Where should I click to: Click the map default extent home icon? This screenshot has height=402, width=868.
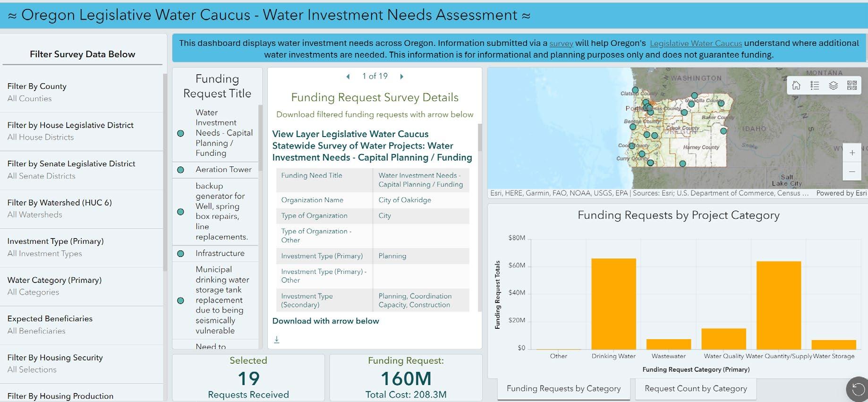[x=796, y=86]
